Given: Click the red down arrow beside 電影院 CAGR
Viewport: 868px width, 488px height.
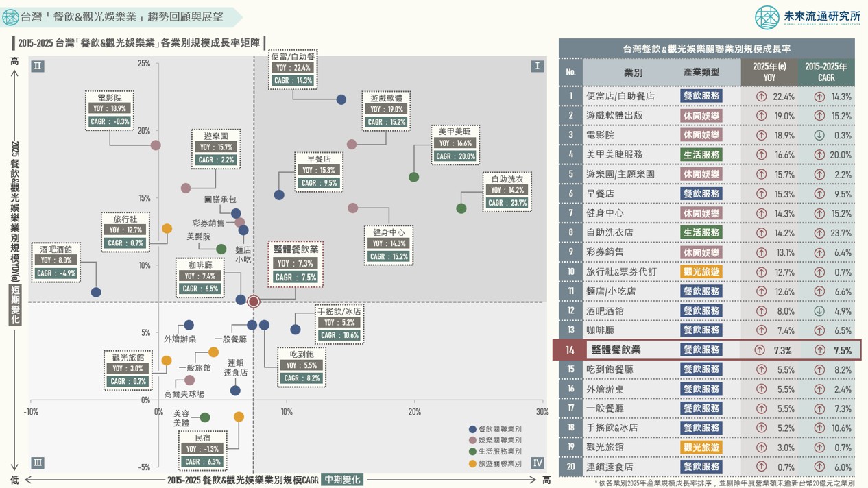Looking at the screenshot, I should 820,135.
